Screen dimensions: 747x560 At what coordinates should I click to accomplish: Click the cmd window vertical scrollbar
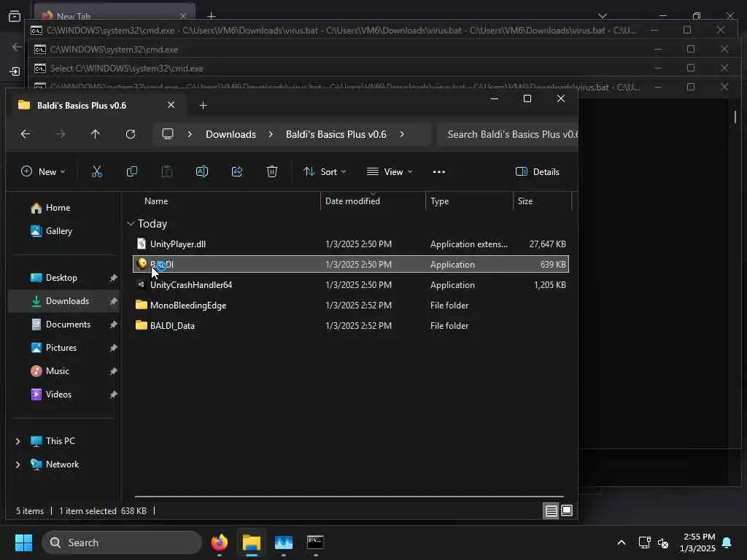(x=735, y=117)
